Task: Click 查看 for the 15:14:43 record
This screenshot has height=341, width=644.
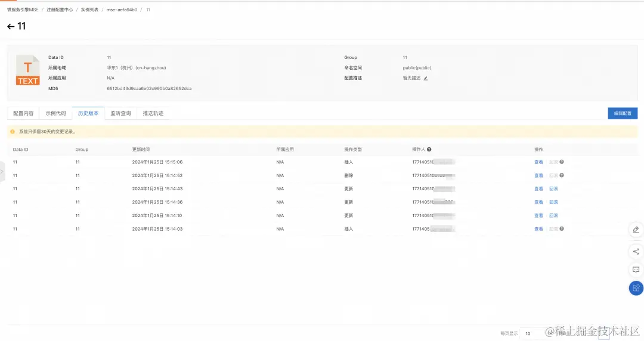Action: click(x=538, y=189)
